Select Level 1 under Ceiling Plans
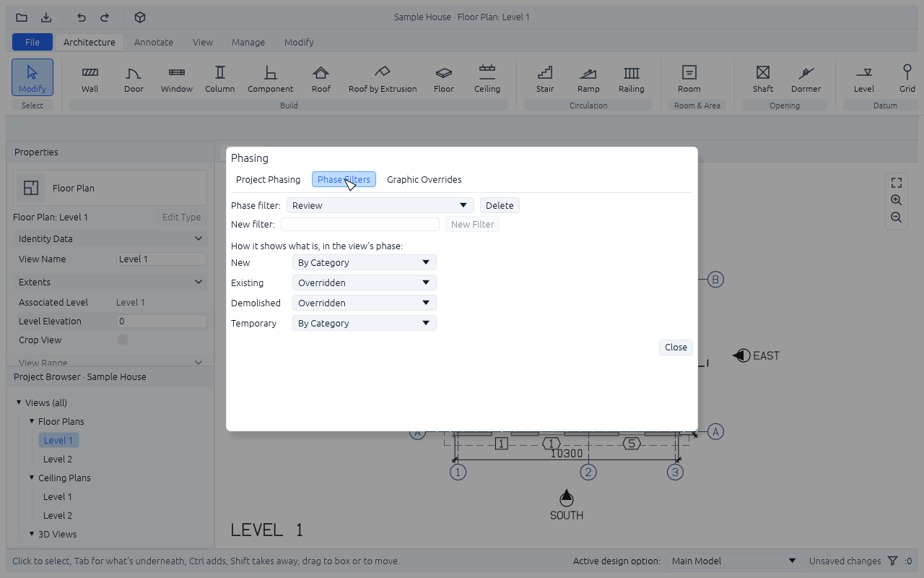Image resolution: width=924 pixels, height=578 pixels. (x=58, y=496)
